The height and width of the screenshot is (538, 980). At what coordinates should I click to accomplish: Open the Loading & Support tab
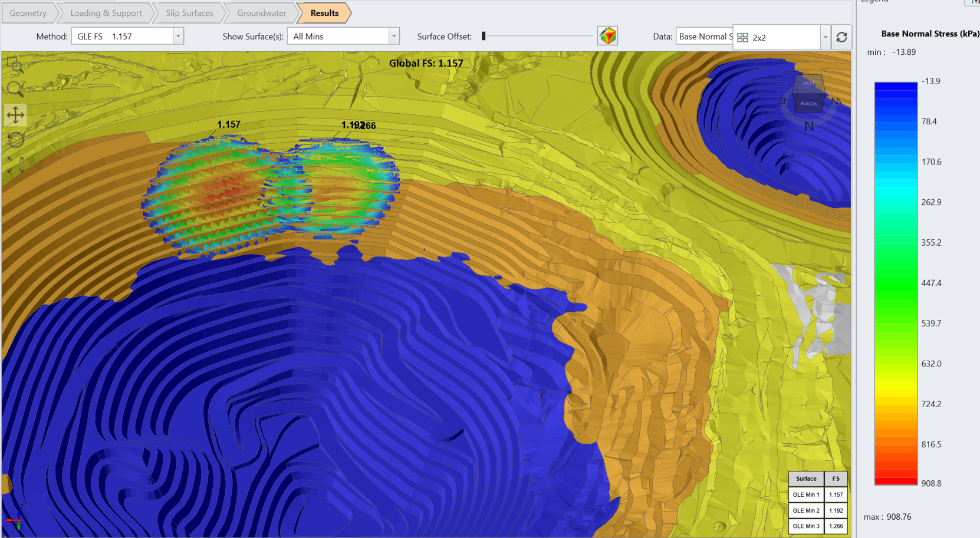(106, 13)
